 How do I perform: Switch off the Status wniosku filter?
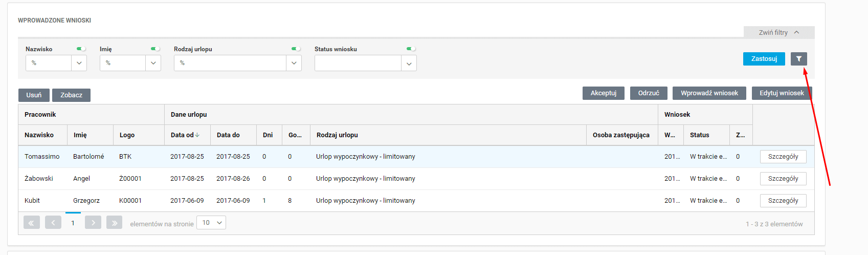pos(411,49)
